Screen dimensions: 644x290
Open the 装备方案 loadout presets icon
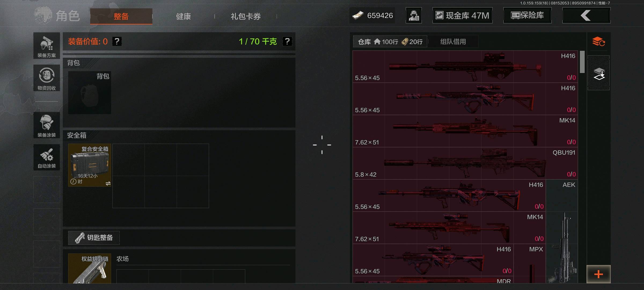tap(47, 46)
